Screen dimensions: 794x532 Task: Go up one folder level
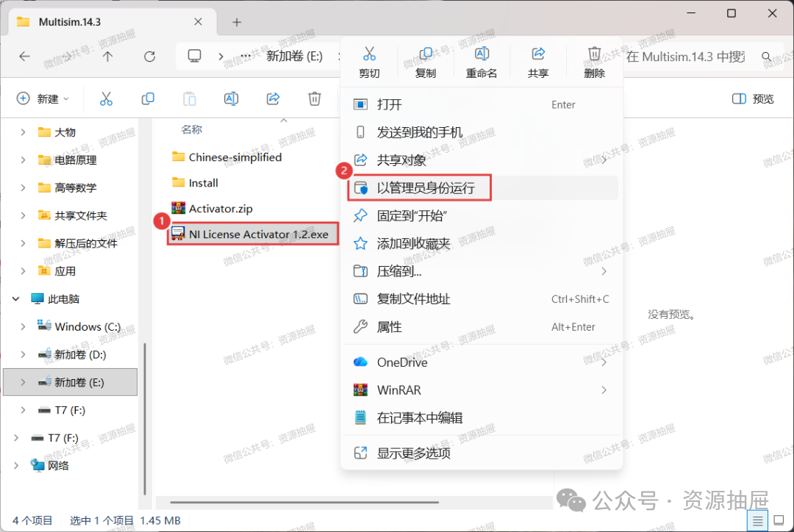pyautogui.click(x=107, y=57)
